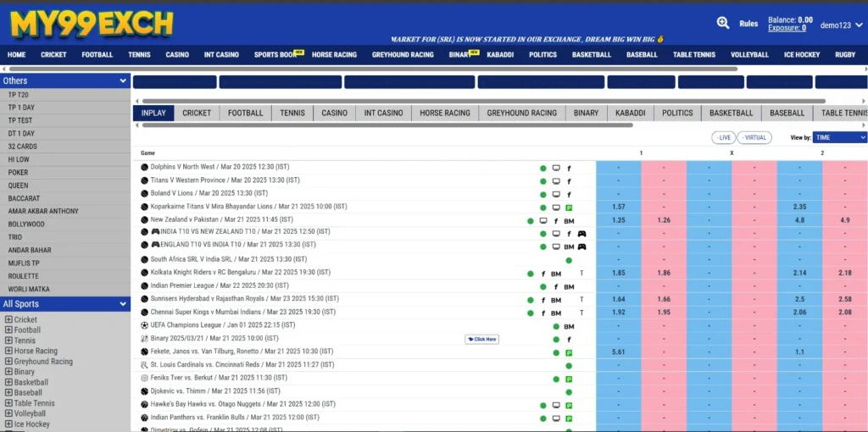The height and width of the screenshot is (432, 868).
Task: Click green P icon for Koparkairne Titans match
Action: pyautogui.click(x=569, y=208)
